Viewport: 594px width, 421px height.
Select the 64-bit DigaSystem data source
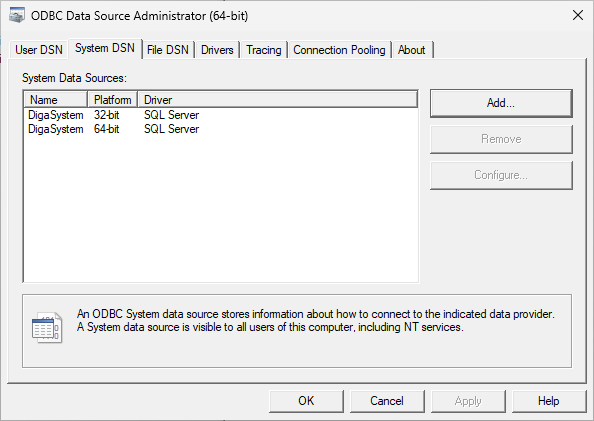point(114,129)
